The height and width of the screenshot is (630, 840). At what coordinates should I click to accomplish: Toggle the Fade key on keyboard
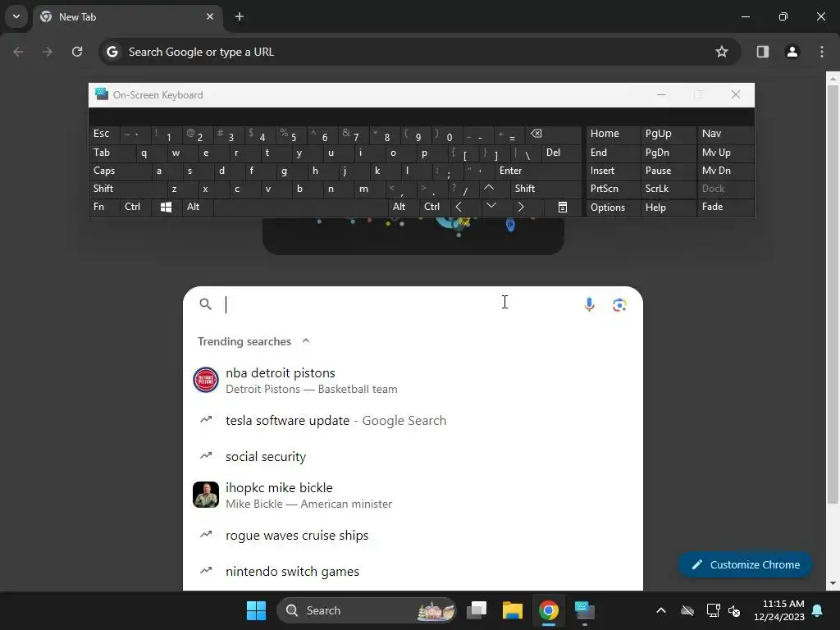[725, 208]
